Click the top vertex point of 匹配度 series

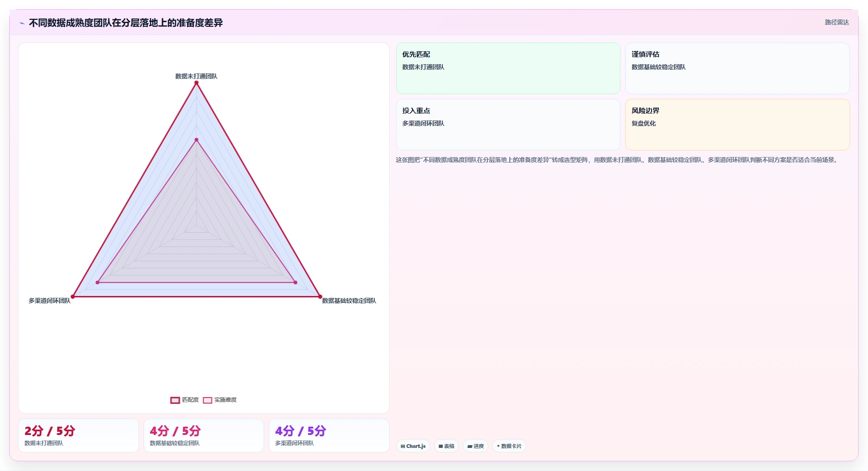coord(196,83)
